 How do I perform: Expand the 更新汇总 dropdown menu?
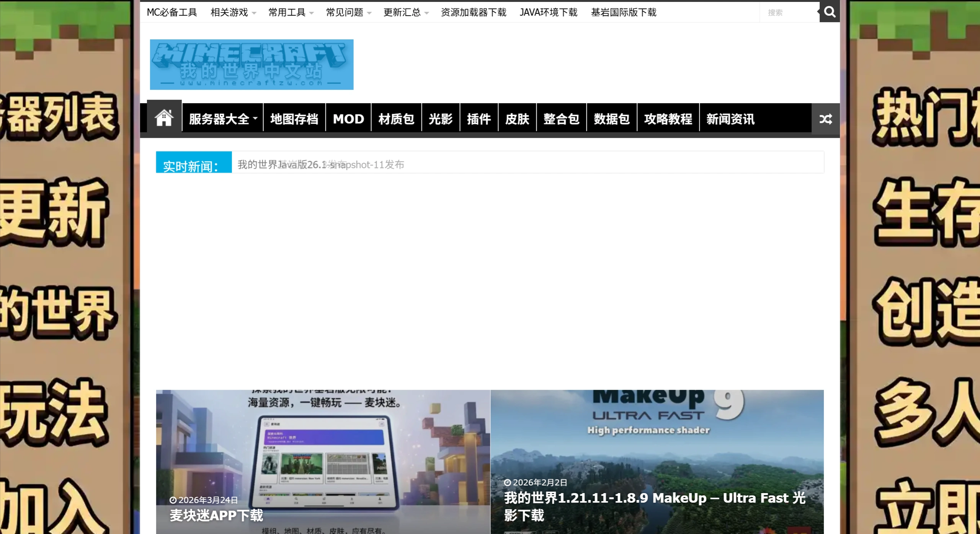click(x=406, y=12)
